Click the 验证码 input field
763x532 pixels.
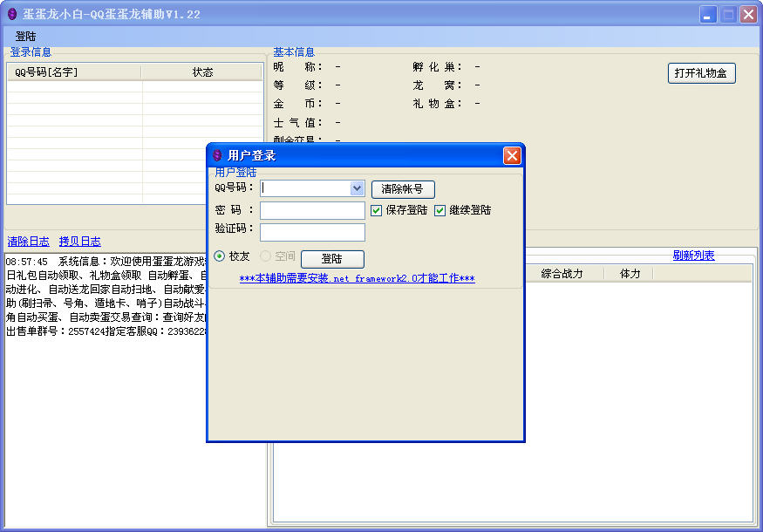(x=312, y=232)
